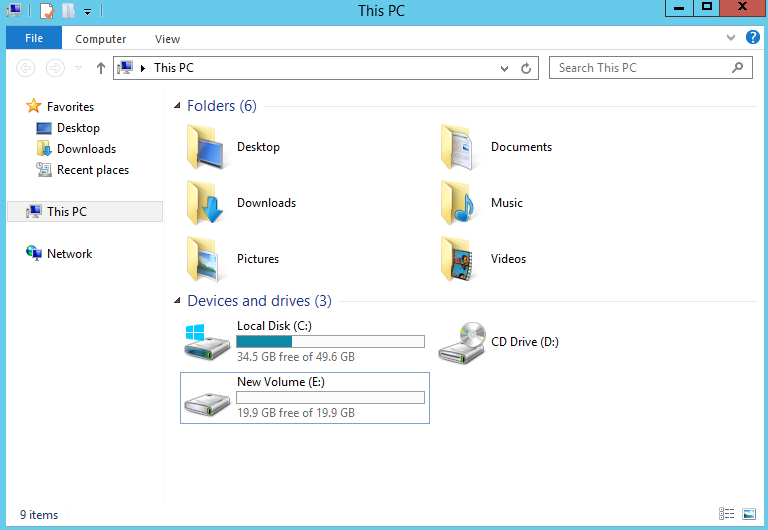This screenshot has height=530, width=768.
Task: Select the Local Disk (C:) drive icon
Action: [x=207, y=342]
